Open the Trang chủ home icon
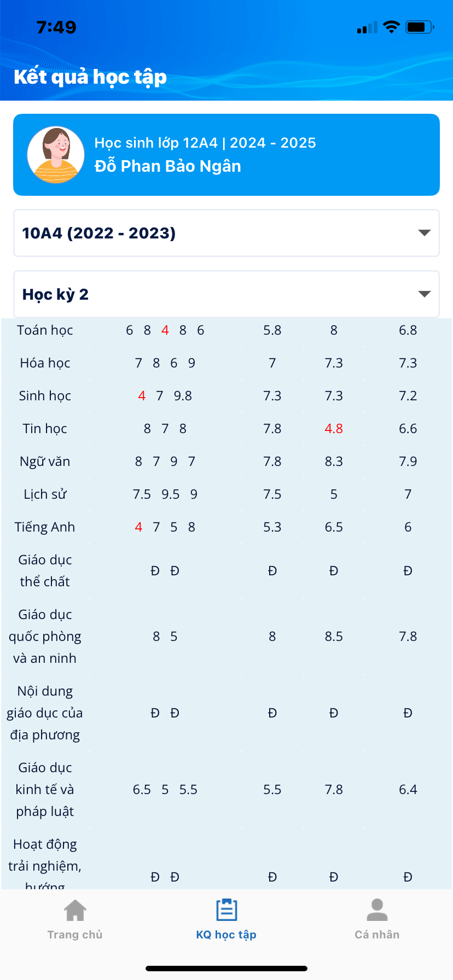This screenshot has height=980, width=453. coord(75,911)
